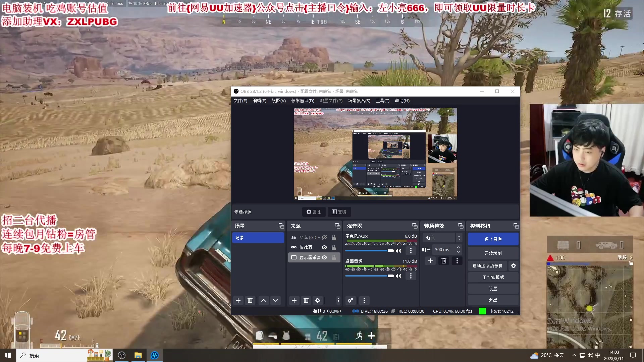644x362 pixels.
Task: Remove transition with trash icon
Action: 444,261
